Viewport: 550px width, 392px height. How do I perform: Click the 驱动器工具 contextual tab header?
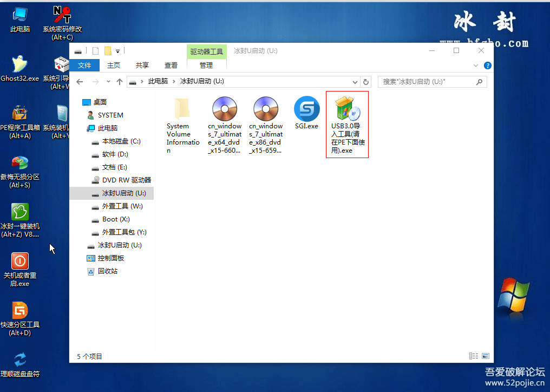(x=207, y=51)
